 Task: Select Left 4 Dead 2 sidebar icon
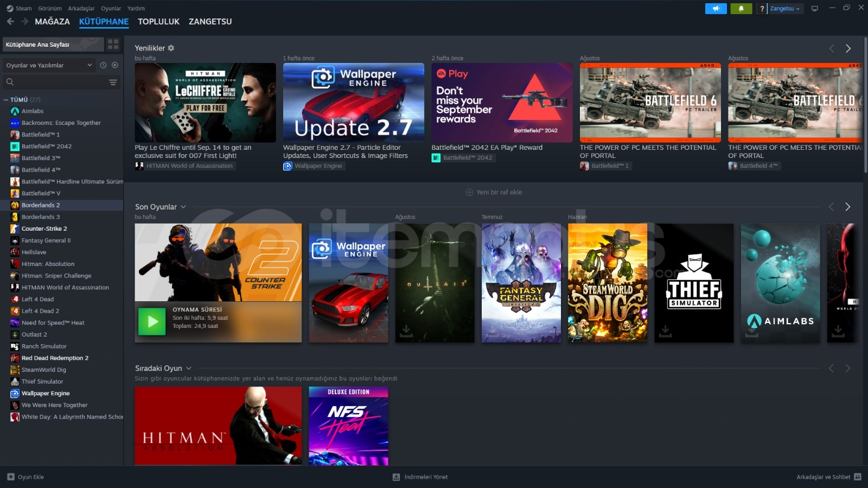15,311
